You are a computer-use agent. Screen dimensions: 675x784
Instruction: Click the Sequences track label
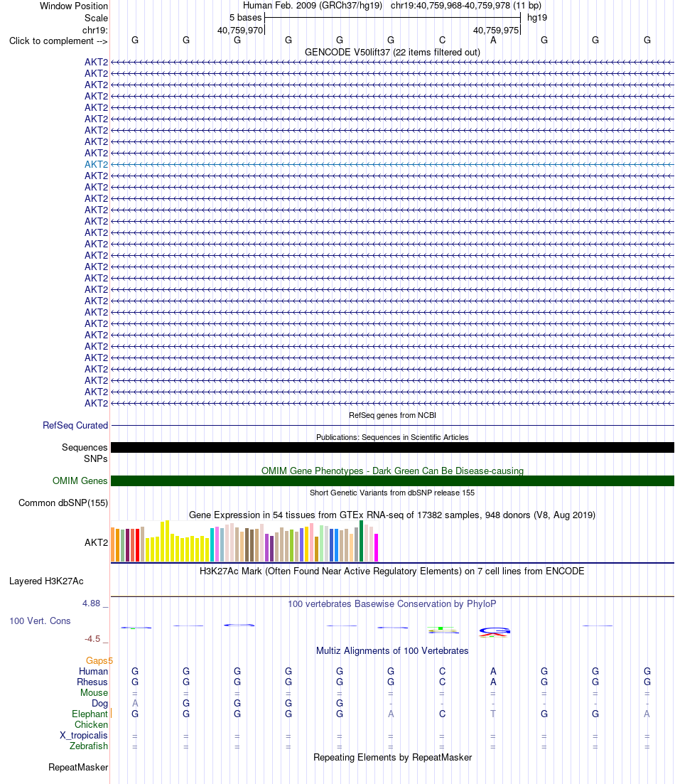[x=85, y=448]
